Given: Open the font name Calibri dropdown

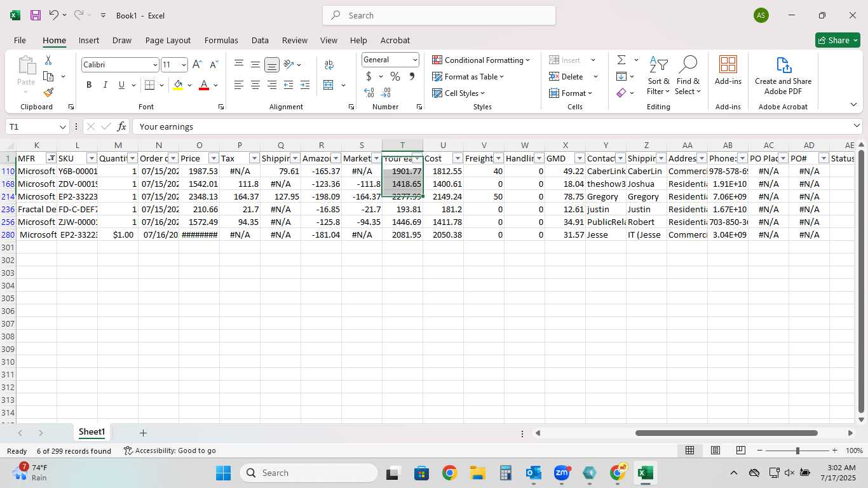Looking at the screenshot, I should tap(154, 65).
